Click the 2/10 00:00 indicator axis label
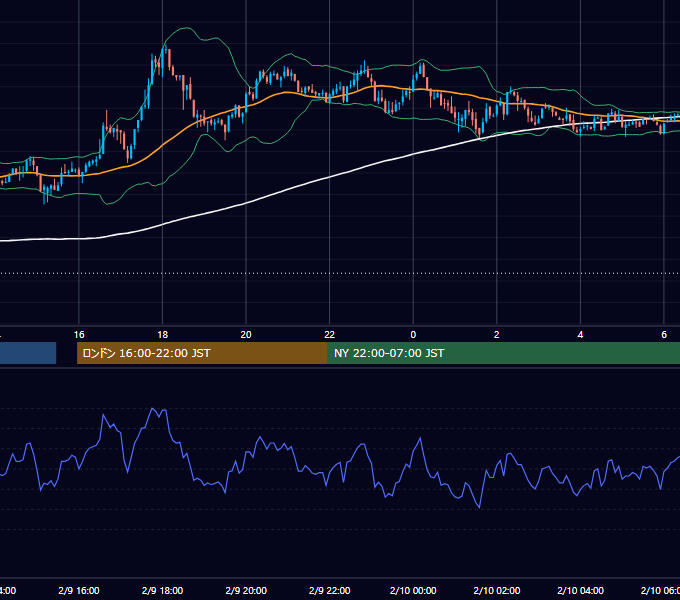Image resolution: width=680 pixels, height=600 pixels. pyautogui.click(x=413, y=590)
